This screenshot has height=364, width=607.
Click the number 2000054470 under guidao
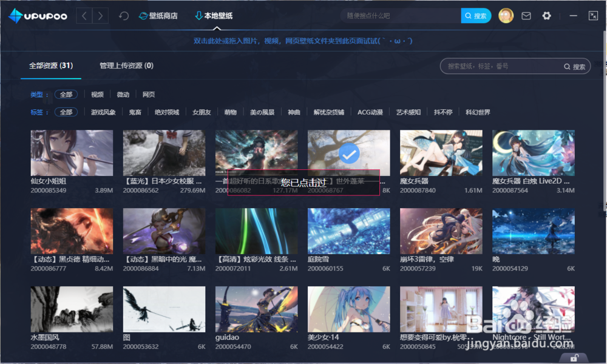pyautogui.click(x=233, y=346)
